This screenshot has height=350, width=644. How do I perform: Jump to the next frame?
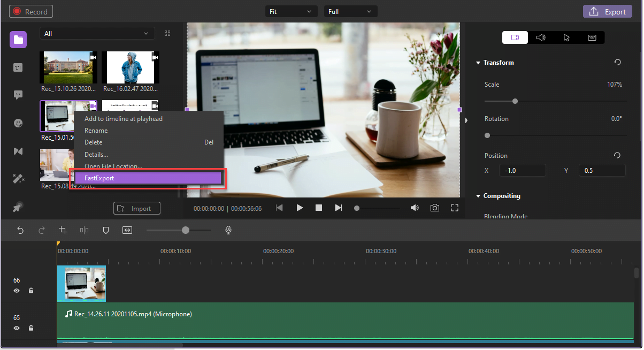(338, 208)
